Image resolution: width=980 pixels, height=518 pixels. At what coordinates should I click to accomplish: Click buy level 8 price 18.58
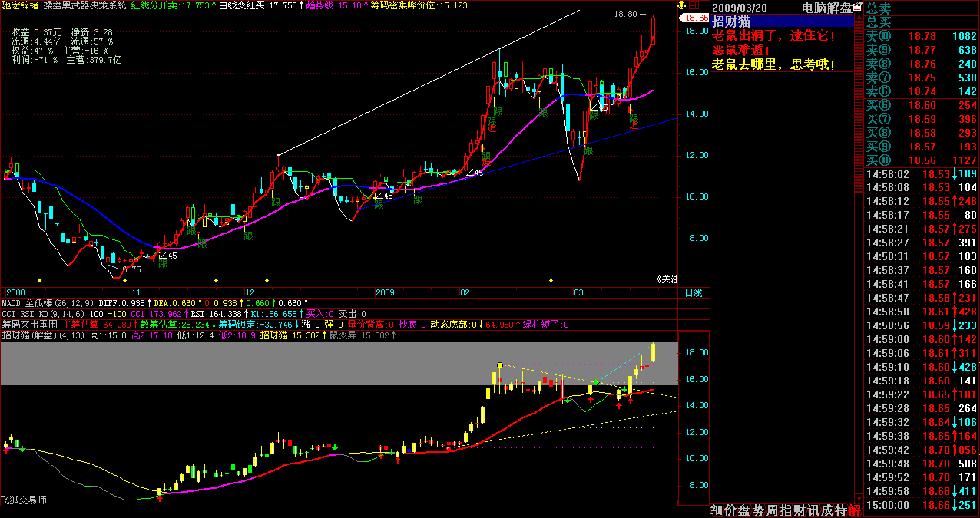pyautogui.click(x=922, y=133)
